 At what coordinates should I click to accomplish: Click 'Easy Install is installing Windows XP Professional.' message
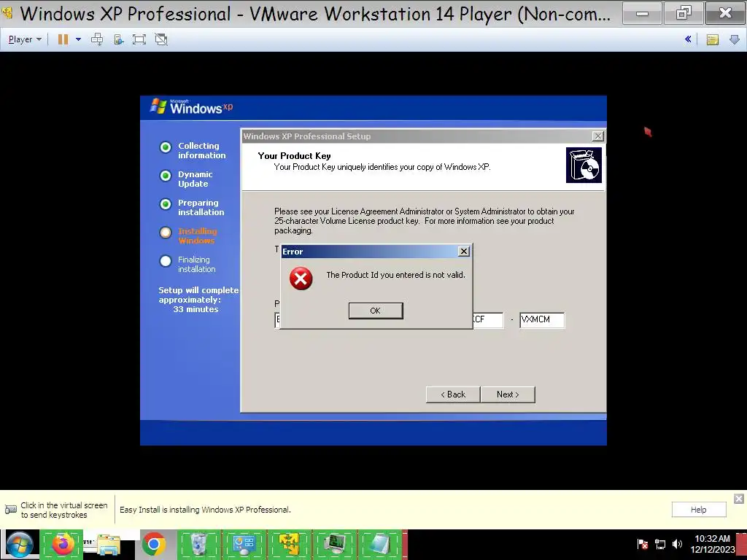tap(205, 510)
